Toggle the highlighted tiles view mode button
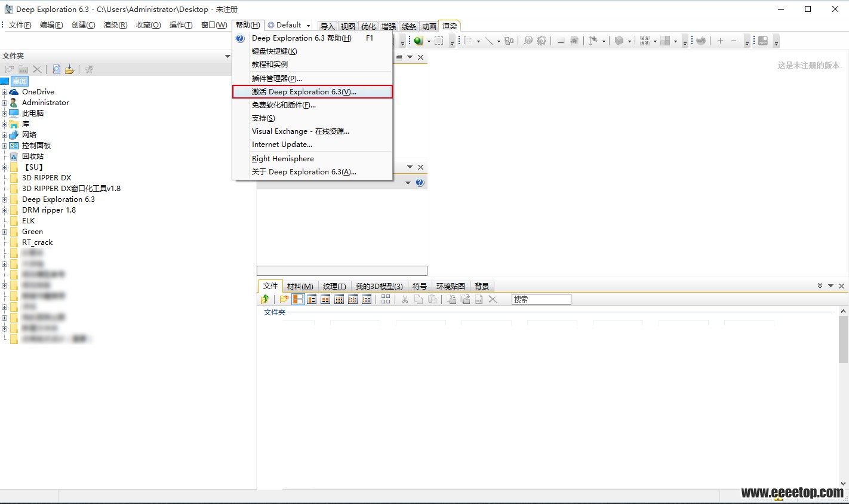This screenshot has height=504, width=849. (298, 299)
